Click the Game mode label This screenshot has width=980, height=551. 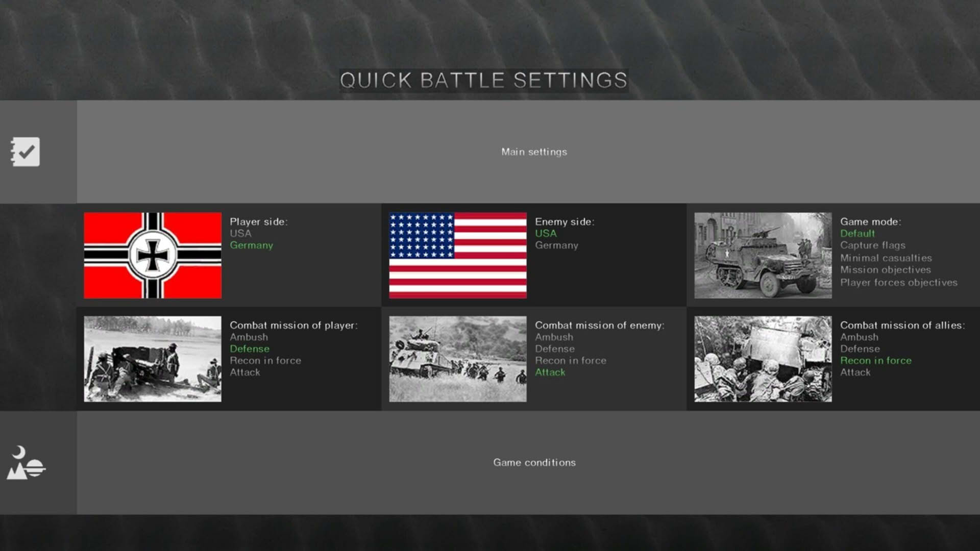coord(871,221)
